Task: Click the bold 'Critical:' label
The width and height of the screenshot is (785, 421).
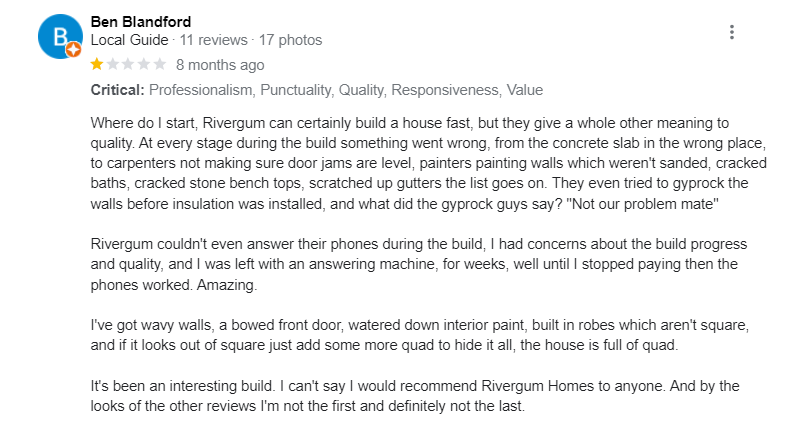Action: pyautogui.click(x=117, y=90)
